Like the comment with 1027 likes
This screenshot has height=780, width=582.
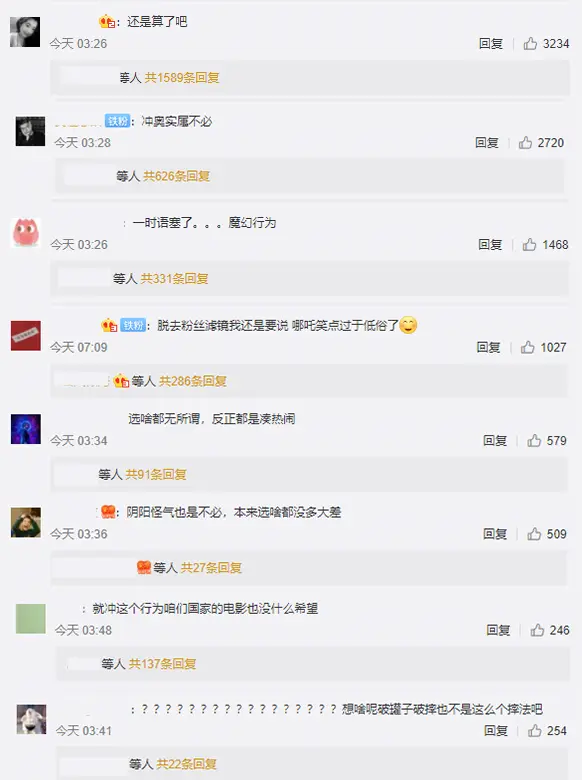pyautogui.click(x=527, y=347)
